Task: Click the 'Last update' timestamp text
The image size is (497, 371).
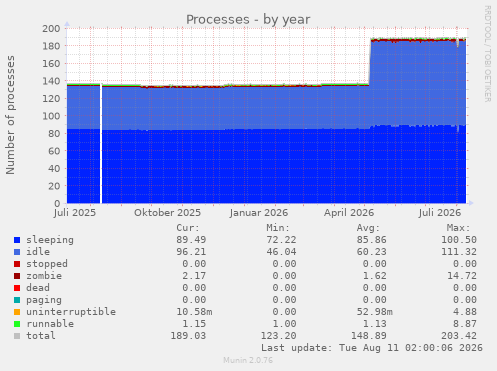Action: (372, 348)
